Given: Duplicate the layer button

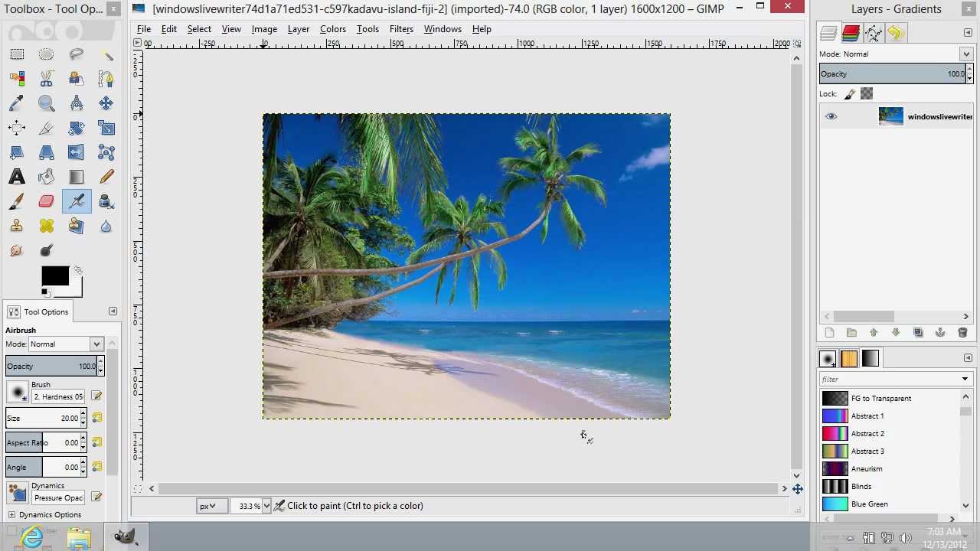Looking at the screenshot, I should pyautogui.click(x=918, y=333).
